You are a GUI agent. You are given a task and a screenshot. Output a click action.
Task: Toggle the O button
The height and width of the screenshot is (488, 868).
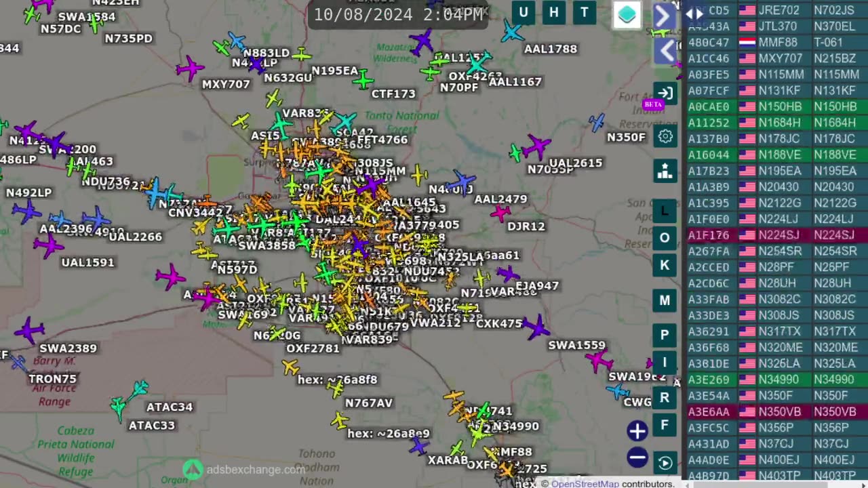(665, 238)
